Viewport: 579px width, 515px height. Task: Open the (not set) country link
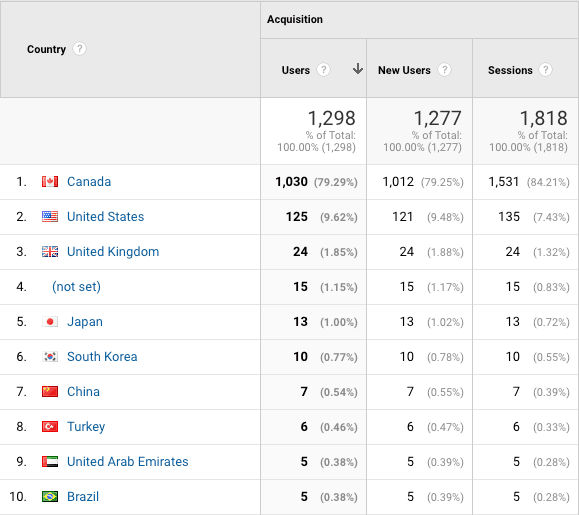click(x=76, y=287)
